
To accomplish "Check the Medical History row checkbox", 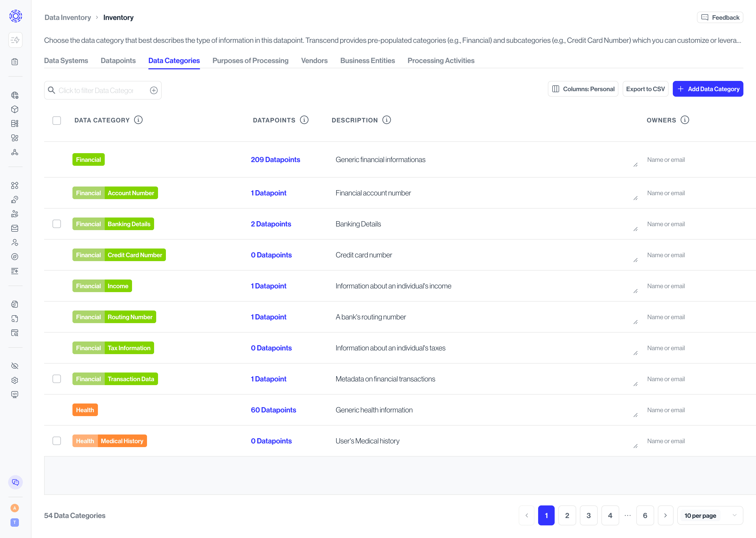I will pos(57,441).
